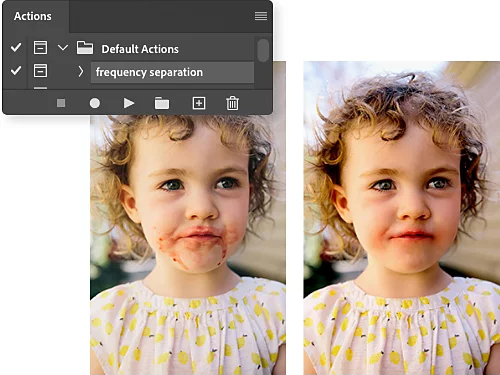
Task: Click the Stop recording square icon
Action: [61, 103]
